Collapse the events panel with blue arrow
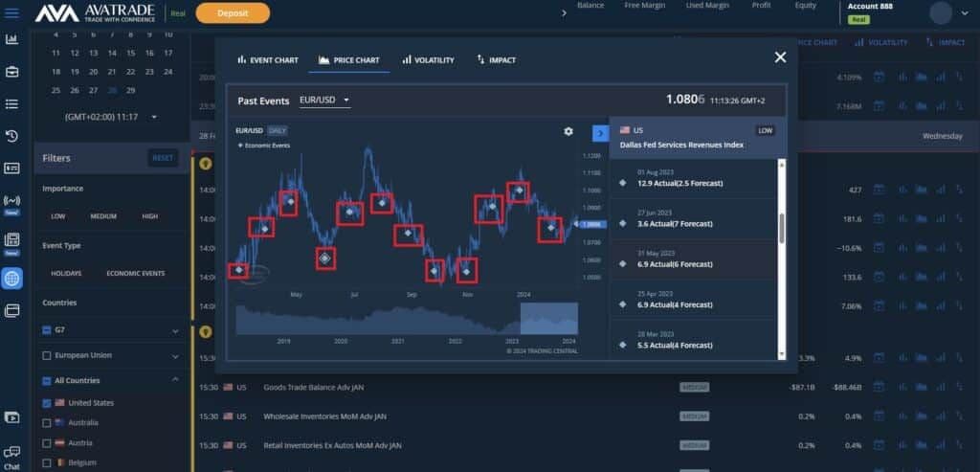Image resolution: width=980 pixels, height=472 pixels. (600, 133)
